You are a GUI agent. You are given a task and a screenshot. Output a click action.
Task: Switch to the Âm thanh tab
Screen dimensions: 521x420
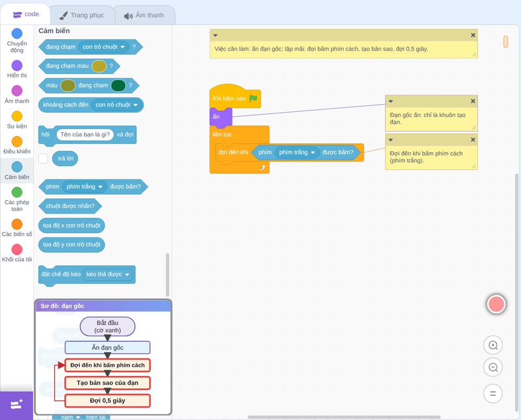tap(144, 15)
